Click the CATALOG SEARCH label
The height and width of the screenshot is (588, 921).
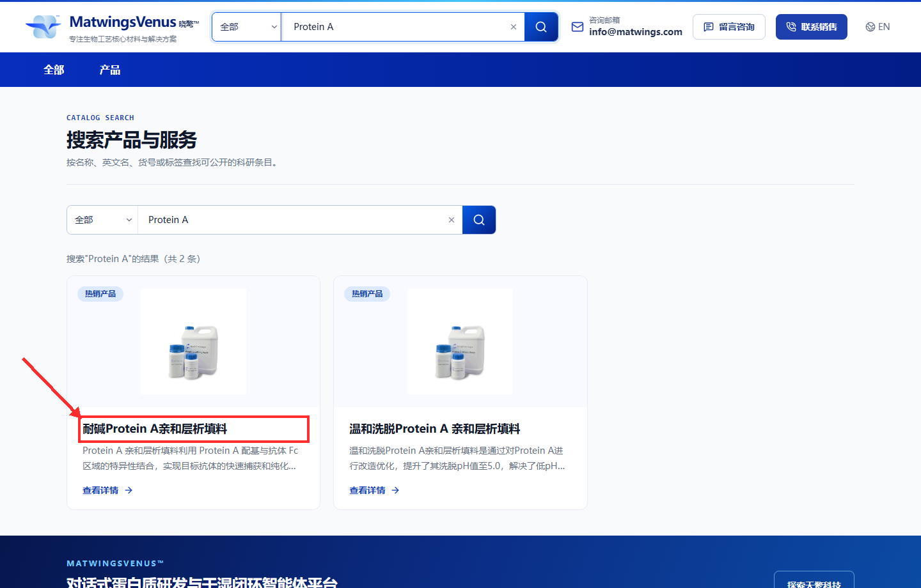pyautogui.click(x=100, y=118)
